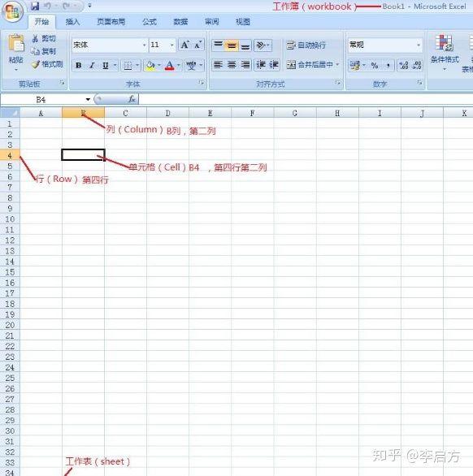Open the 插入 ribbon tab
This screenshot has width=473, height=476.
point(72,22)
